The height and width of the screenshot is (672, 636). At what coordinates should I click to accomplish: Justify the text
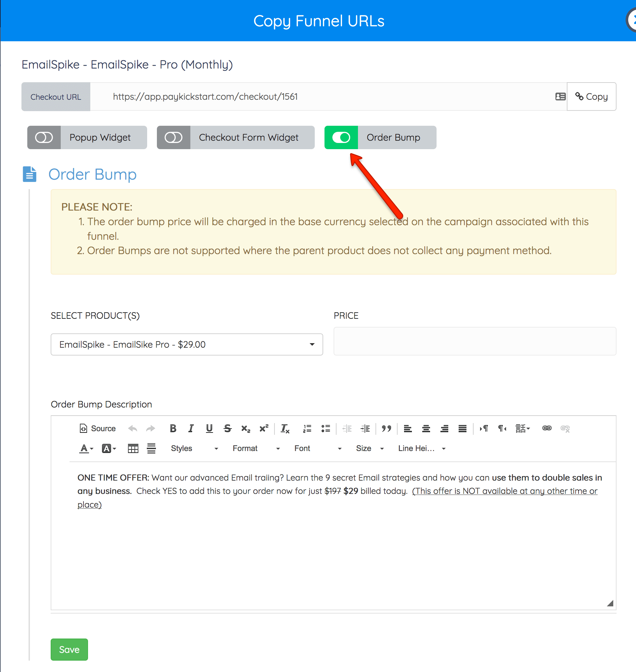point(463,428)
